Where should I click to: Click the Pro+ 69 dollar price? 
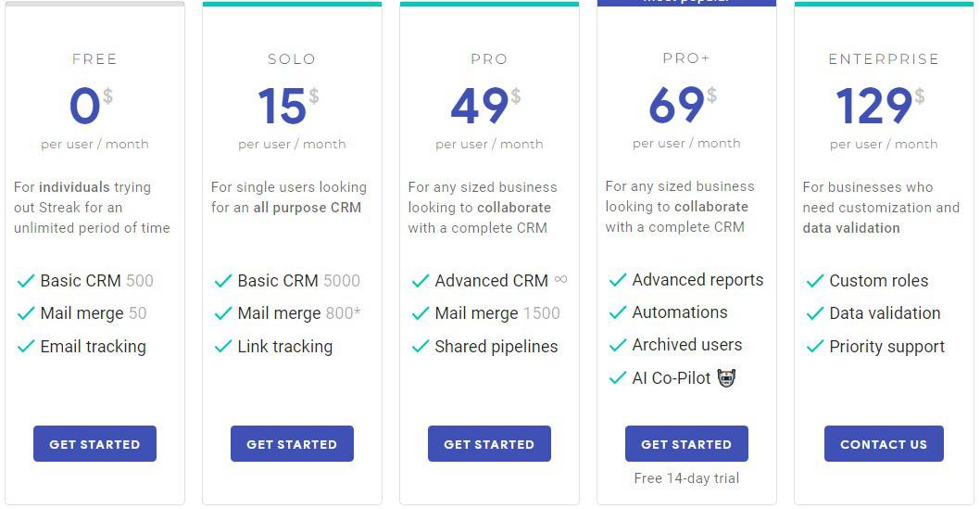tap(683, 105)
